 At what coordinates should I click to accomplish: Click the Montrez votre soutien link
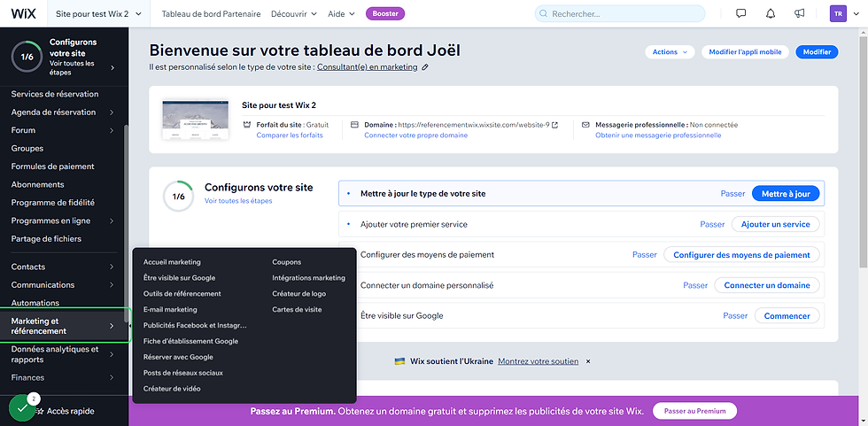coord(539,361)
